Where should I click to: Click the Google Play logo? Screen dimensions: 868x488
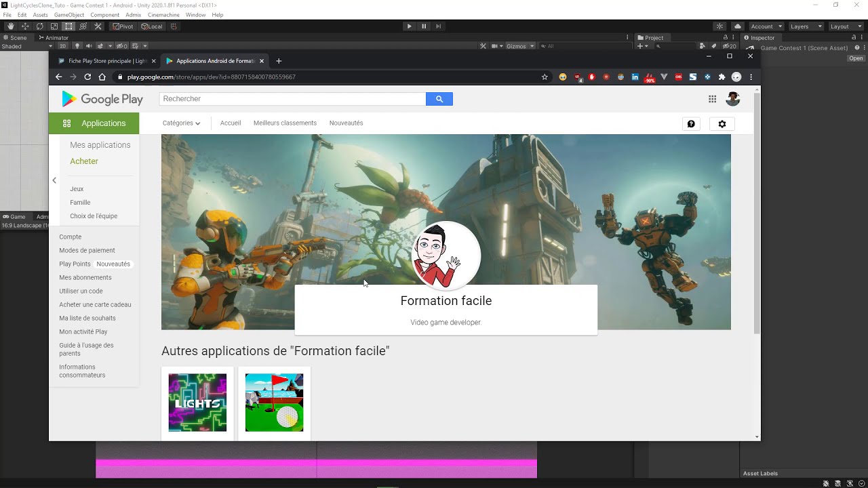[102, 99]
